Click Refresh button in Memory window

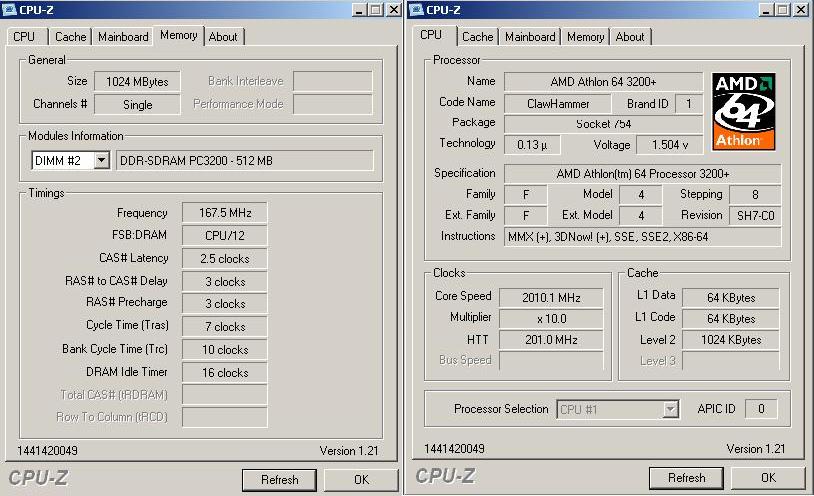coord(279,480)
